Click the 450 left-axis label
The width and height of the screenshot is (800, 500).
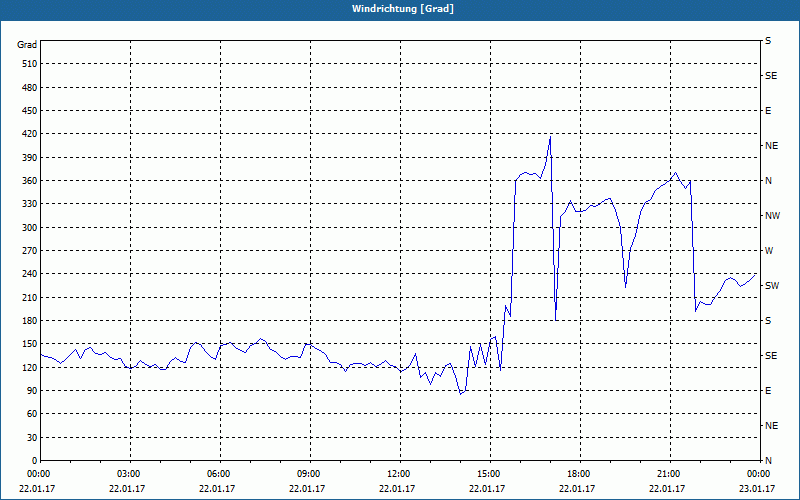click(x=30, y=111)
